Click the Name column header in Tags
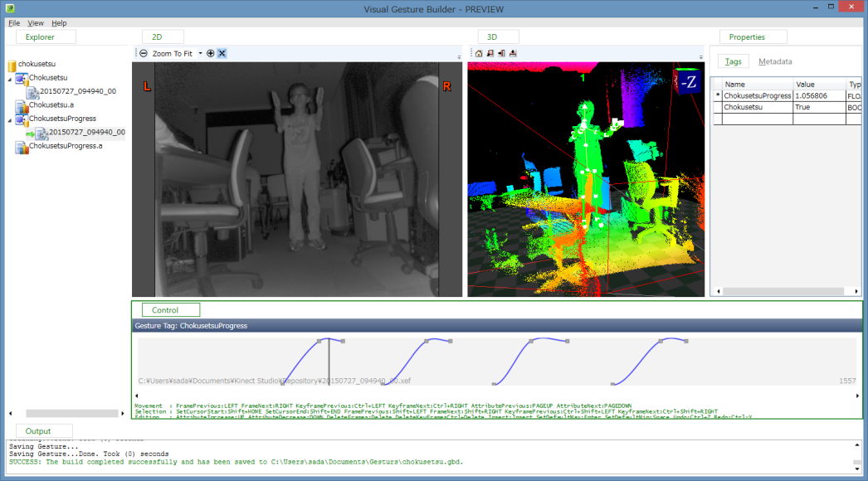The height and width of the screenshot is (481, 868). [758, 84]
